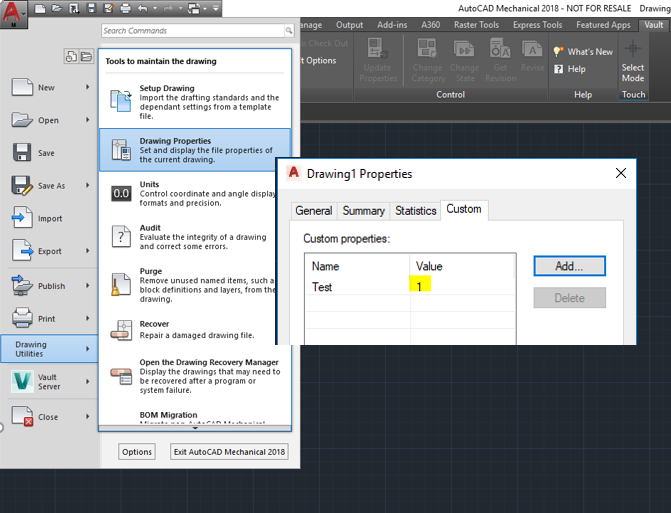This screenshot has height=513, width=671.
Task: Open the Undo history dropdown arrow
Action: [155, 8]
